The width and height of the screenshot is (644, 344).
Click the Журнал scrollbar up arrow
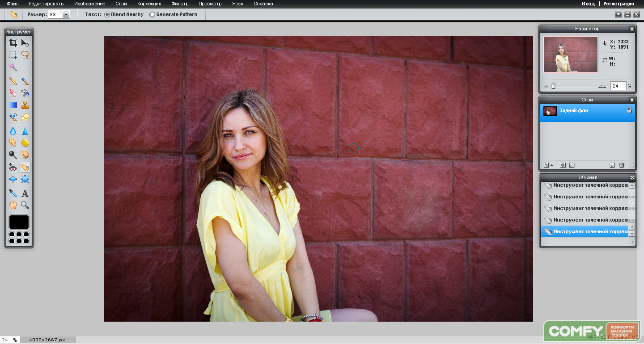point(632,185)
